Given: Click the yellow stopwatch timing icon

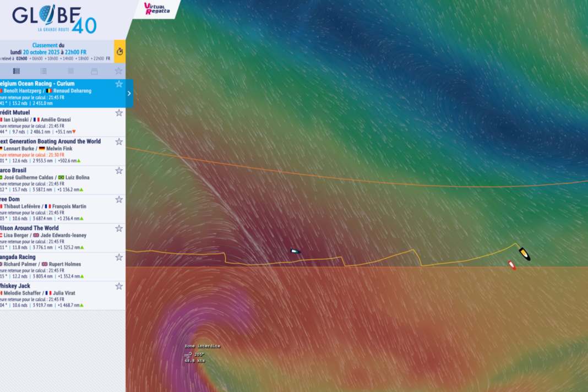Looking at the screenshot, I should click(119, 52).
